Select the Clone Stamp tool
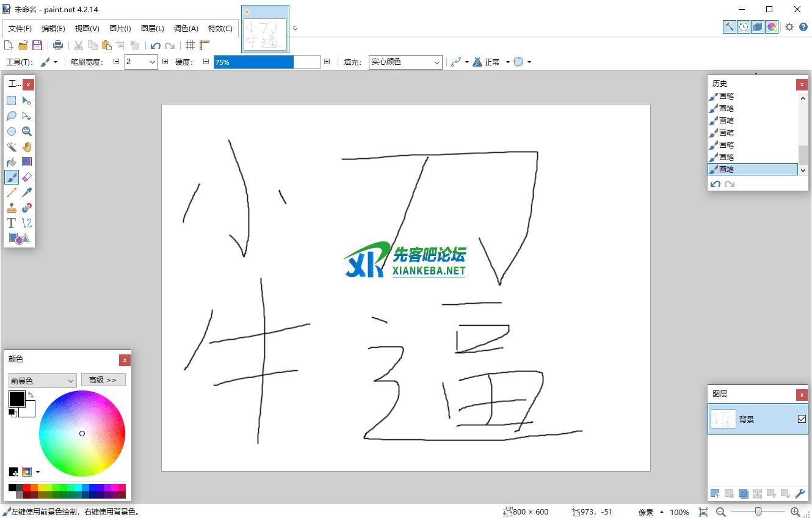812x520 pixels. [11, 207]
